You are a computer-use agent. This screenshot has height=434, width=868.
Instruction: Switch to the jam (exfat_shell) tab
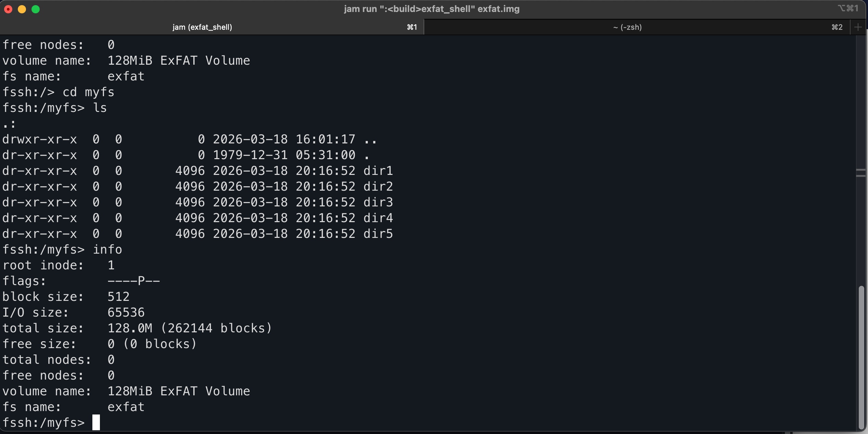click(202, 27)
